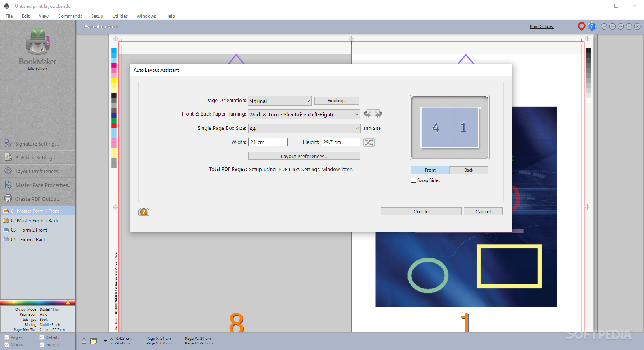The width and height of the screenshot is (644, 350).
Task: Click the Create PDF Output.. sidebar button
Action: 38,199
